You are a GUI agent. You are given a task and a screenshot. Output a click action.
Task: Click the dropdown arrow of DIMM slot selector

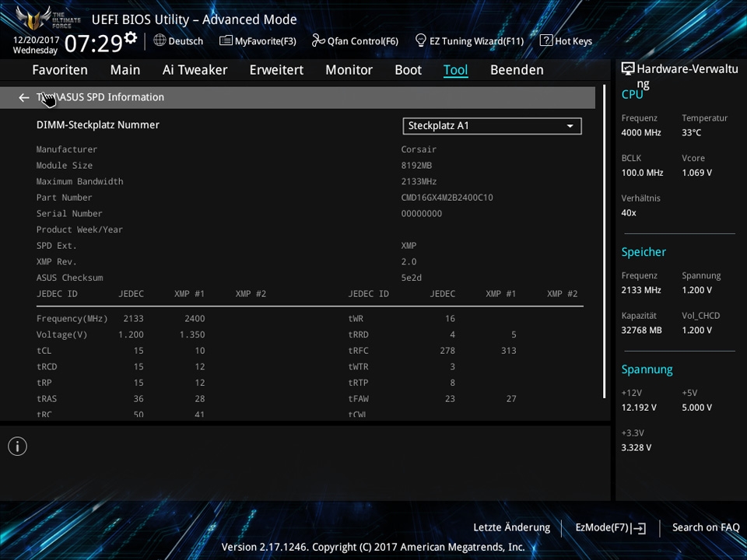click(570, 126)
